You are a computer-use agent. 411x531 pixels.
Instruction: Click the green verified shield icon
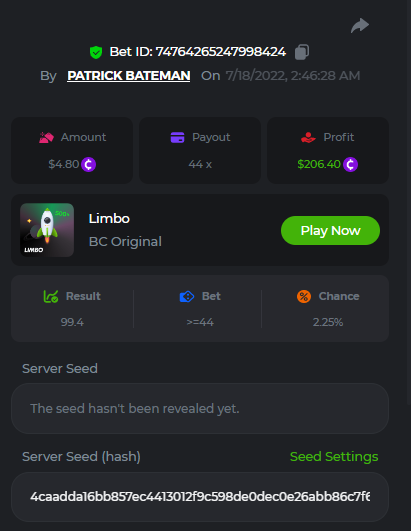(x=96, y=52)
